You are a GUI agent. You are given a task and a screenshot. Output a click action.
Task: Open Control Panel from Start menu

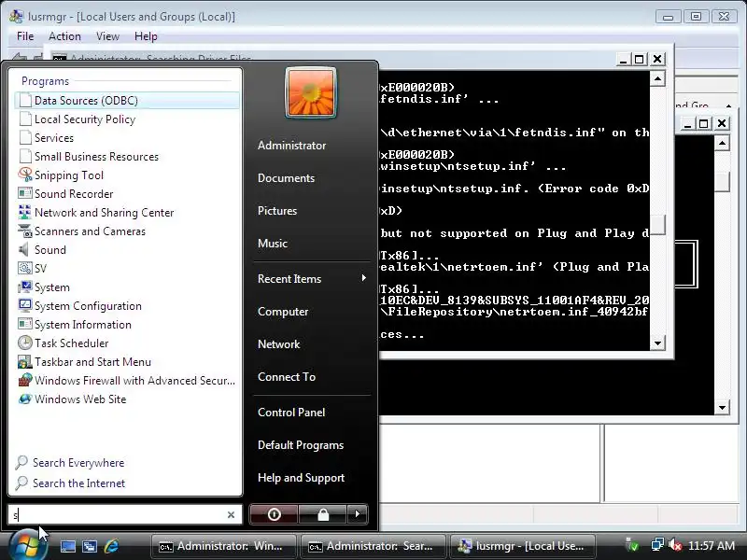pos(291,412)
